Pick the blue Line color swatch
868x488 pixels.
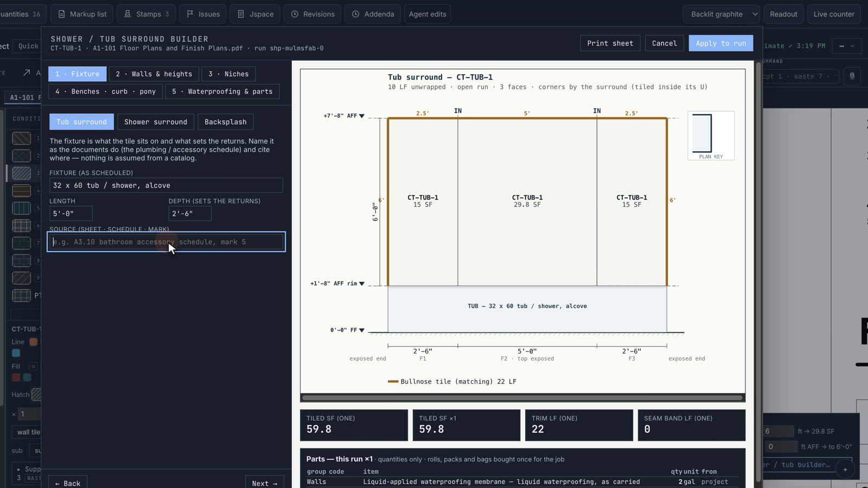[x=16, y=353]
